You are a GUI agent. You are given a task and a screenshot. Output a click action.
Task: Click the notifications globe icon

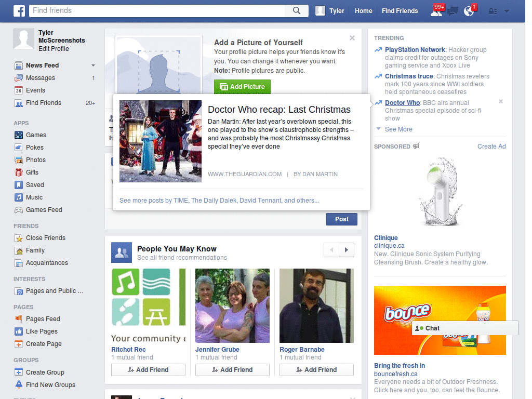(469, 10)
